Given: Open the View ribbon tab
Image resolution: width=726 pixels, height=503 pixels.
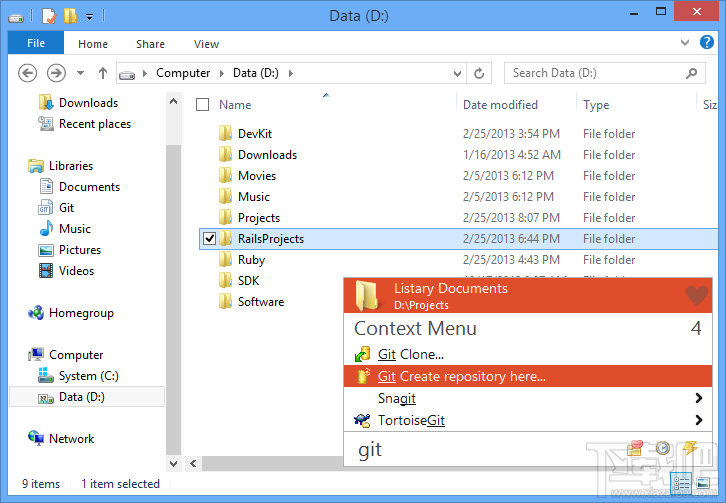Looking at the screenshot, I should click(x=207, y=44).
